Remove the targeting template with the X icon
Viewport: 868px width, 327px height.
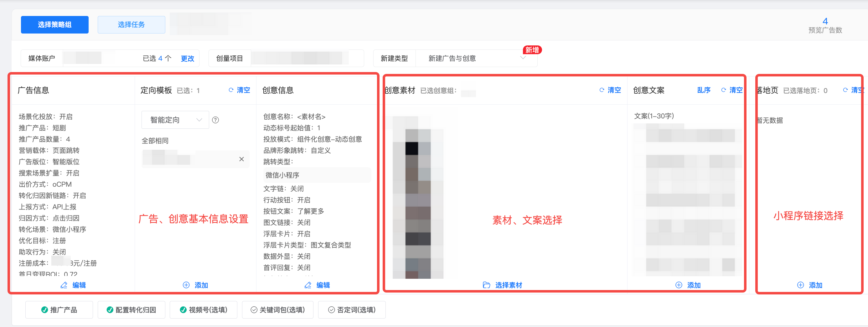pos(242,159)
